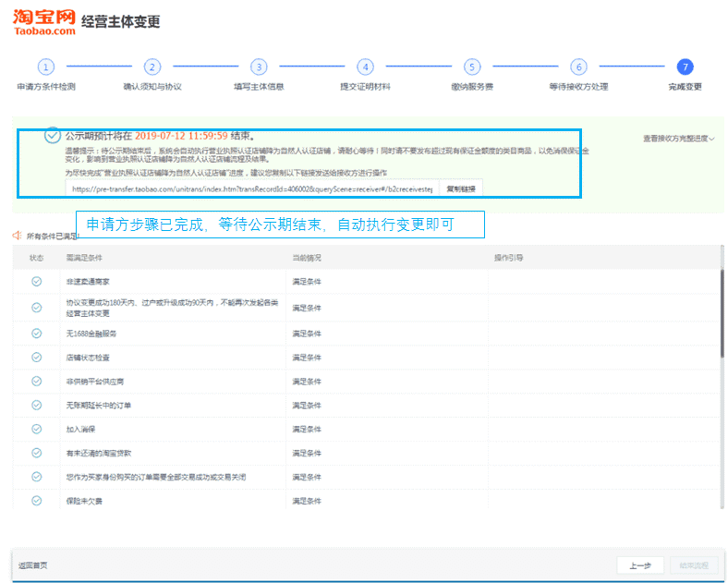
Task: Click the 复制链接 button
Action: [x=459, y=188]
